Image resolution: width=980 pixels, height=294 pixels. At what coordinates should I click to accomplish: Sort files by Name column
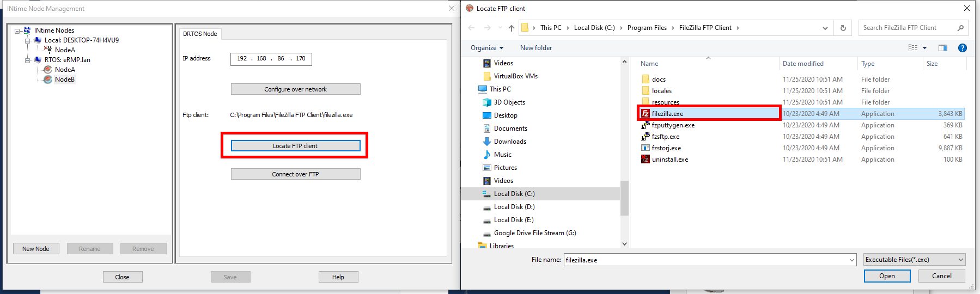tap(649, 64)
